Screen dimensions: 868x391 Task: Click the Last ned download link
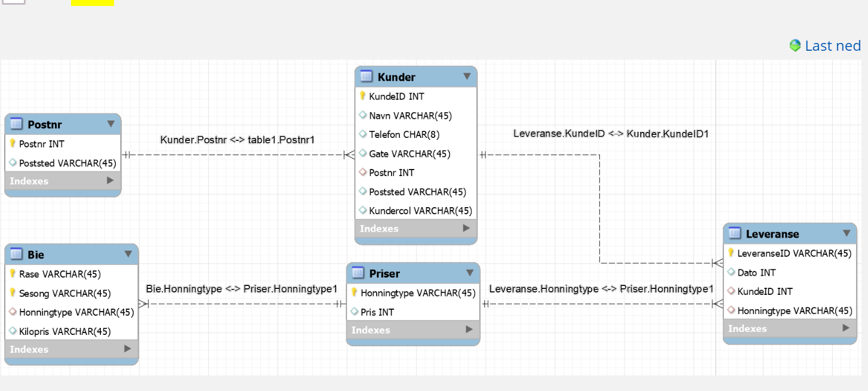coord(833,46)
